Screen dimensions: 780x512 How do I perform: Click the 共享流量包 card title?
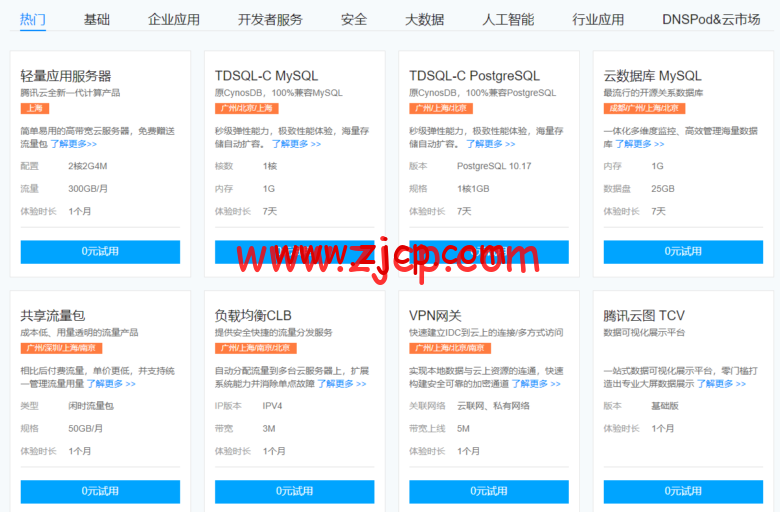tap(53, 315)
